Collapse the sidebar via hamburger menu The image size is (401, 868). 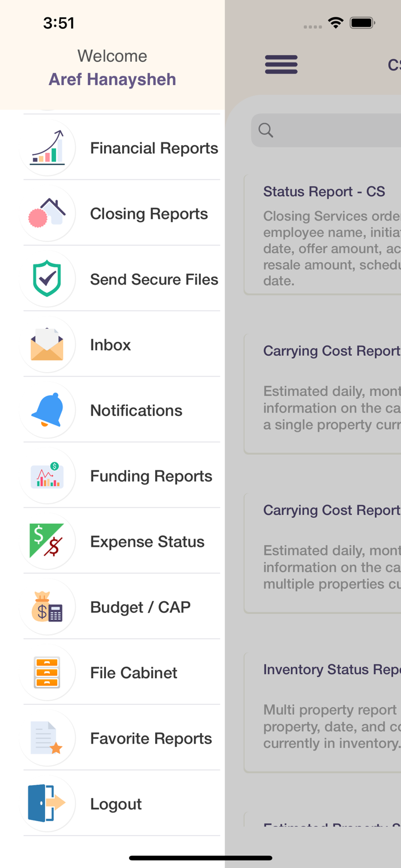pos(281,64)
